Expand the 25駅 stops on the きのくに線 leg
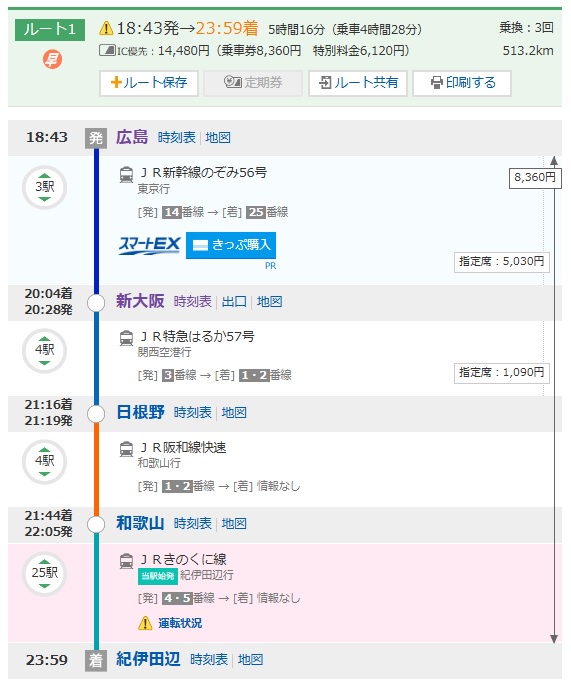This screenshot has height=687, width=571. [44, 573]
